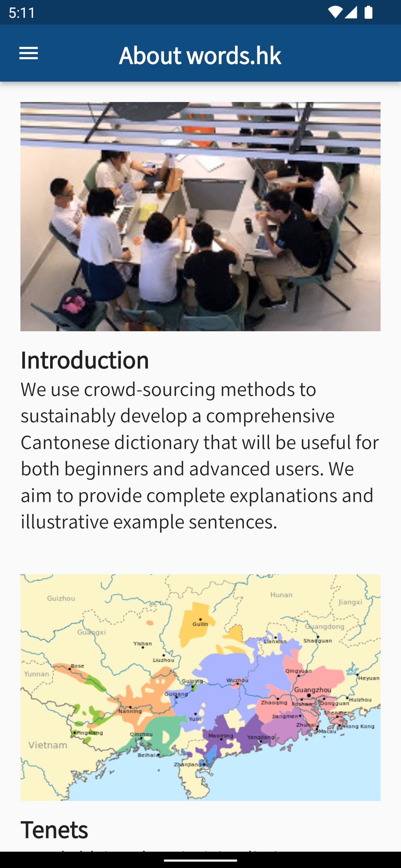Tap the About words.hk page title
The image size is (401, 868).
pos(200,55)
